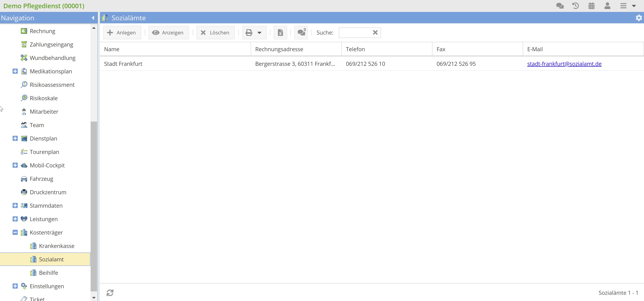Expand the Dienstplan node
This screenshot has width=644, height=301.
(15, 138)
